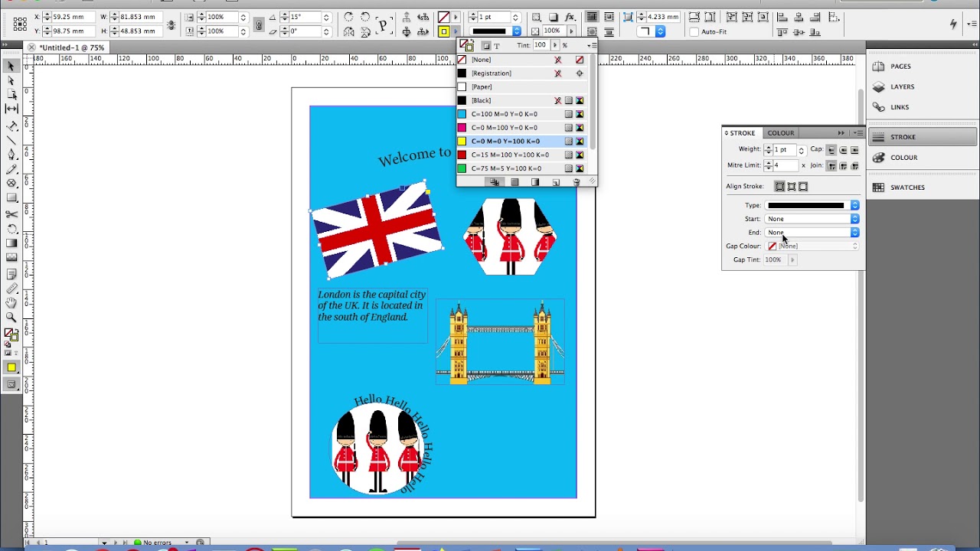The image size is (980, 551).
Task: Open the Quick Apply lightning icon
Action: tap(953, 24)
